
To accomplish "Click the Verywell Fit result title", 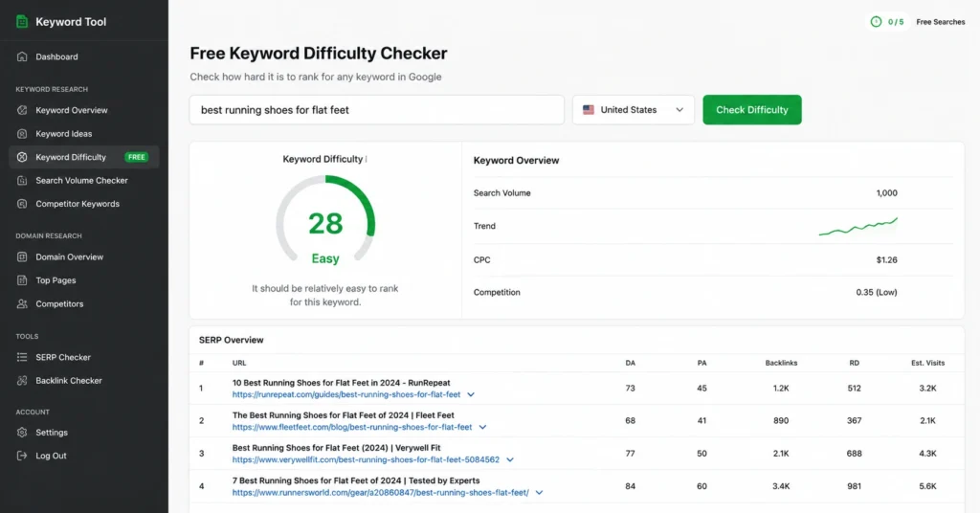I will (x=336, y=448).
